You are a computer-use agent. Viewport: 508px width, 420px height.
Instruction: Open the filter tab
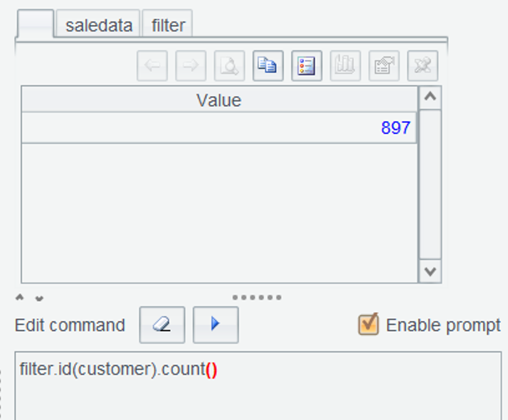pos(168,26)
